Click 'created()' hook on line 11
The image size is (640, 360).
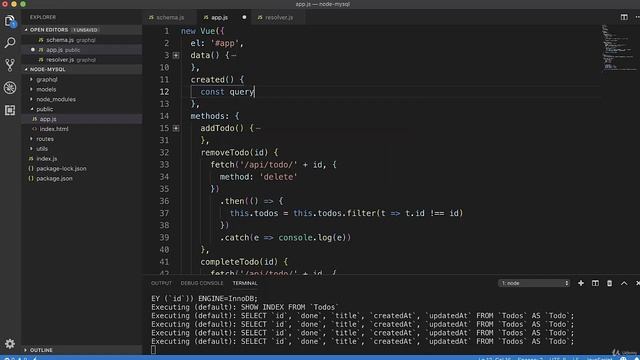[212, 80]
